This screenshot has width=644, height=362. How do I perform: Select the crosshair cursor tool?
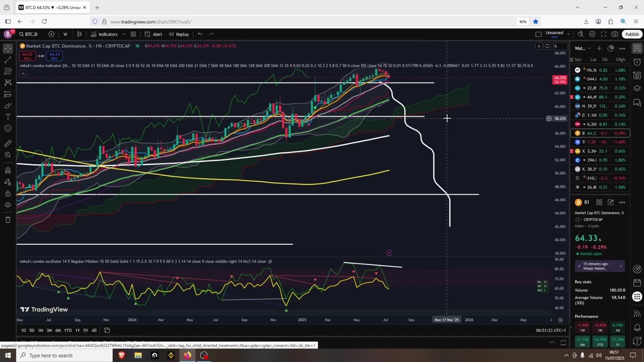pos(8,49)
